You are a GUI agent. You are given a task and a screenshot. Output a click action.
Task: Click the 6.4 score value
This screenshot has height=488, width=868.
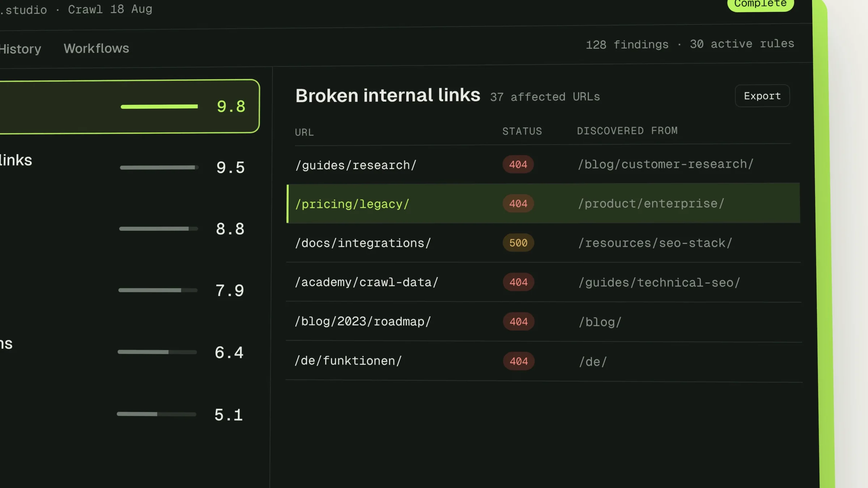229,352
